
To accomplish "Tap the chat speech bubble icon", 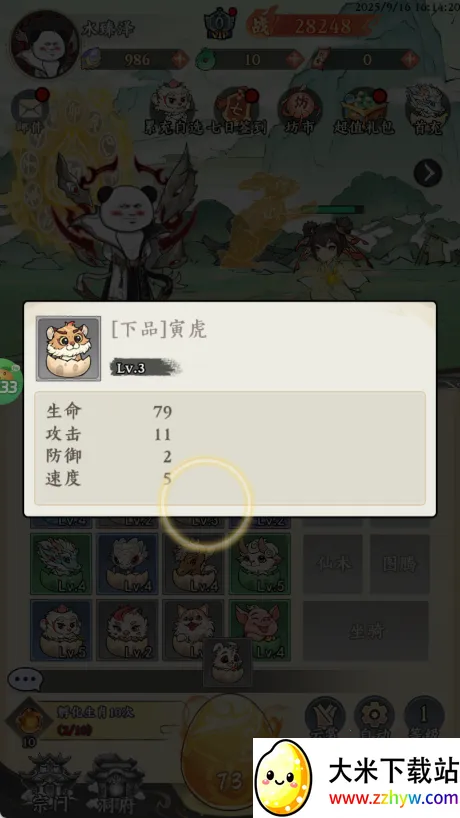I will [x=25, y=680].
